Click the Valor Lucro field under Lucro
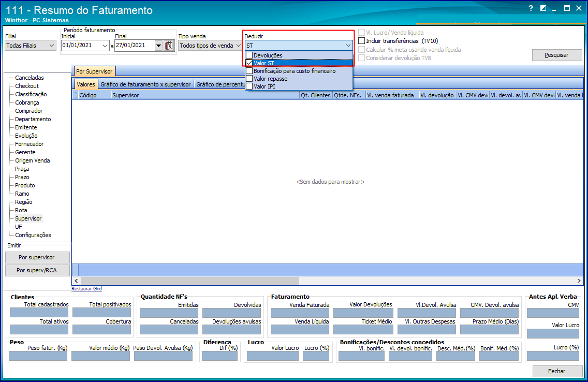The width and height of the screenshot is (588, 382). click(x=273, y=356)
